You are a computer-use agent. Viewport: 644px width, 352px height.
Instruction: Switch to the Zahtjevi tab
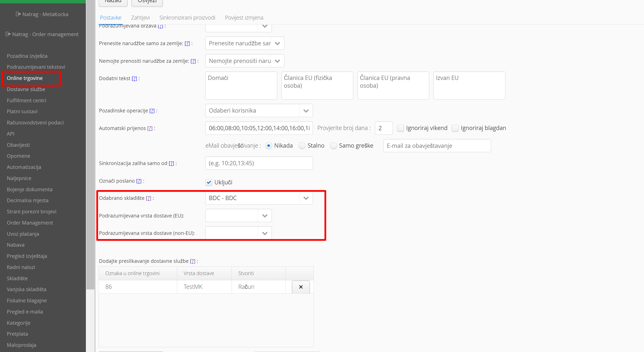tap(140, 18)
